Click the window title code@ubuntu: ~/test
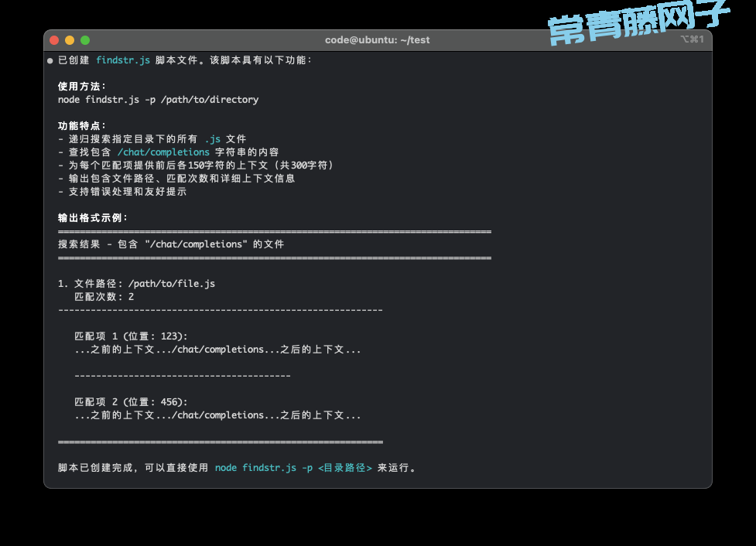The width and height of the screenshot is (756, 546). 377,40
